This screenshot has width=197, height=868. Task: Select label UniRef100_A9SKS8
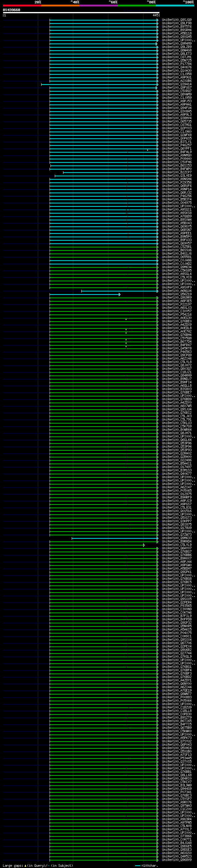pyautogui.click(x=177, y=213)
